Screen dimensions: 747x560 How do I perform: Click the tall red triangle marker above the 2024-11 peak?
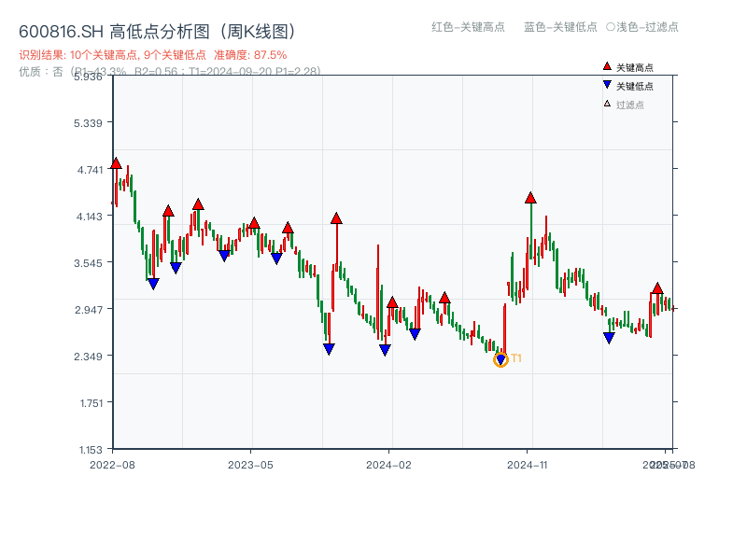click(x=530, y=198)
